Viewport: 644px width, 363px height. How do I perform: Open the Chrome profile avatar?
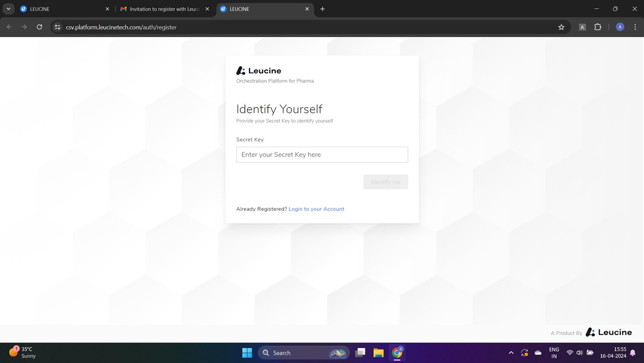(620, 27)
